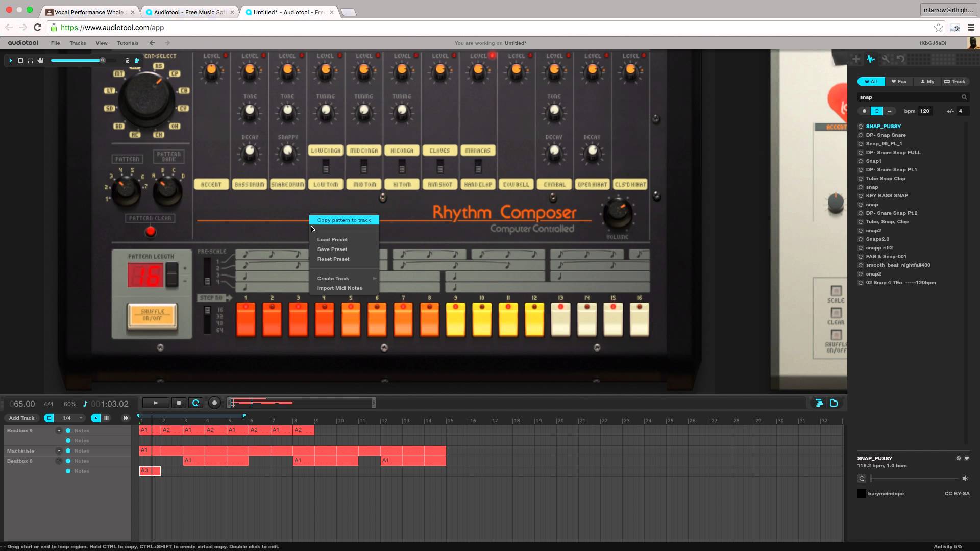The width and height of the screenshot is (980, 551).
Task: Click the cyan padlock icon
Action: 137,60
